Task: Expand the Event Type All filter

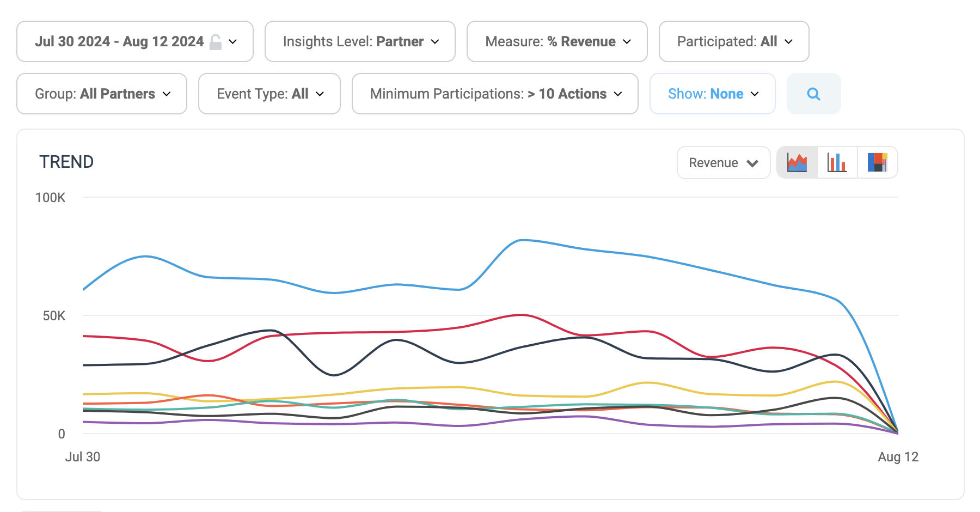Action: point(269,94)
